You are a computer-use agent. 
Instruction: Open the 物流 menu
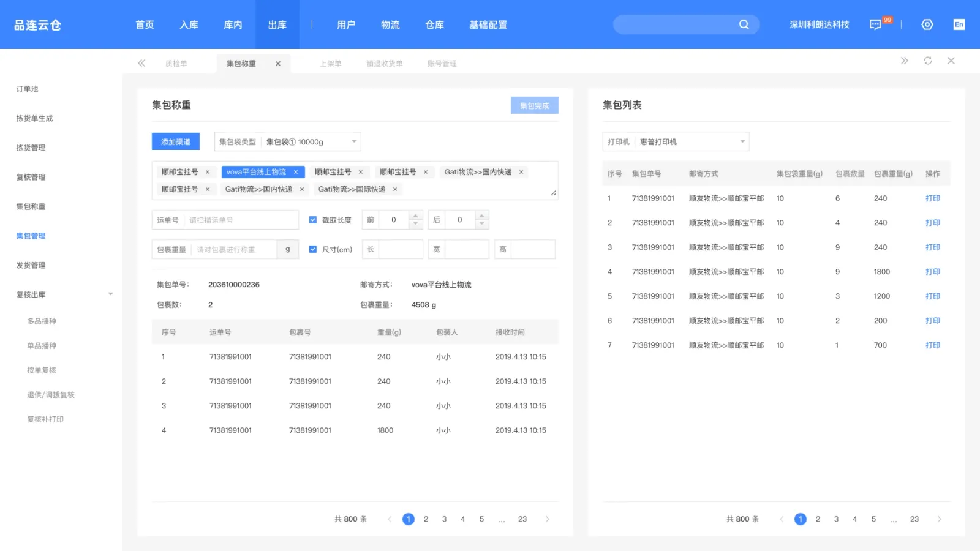pos(390,24)
